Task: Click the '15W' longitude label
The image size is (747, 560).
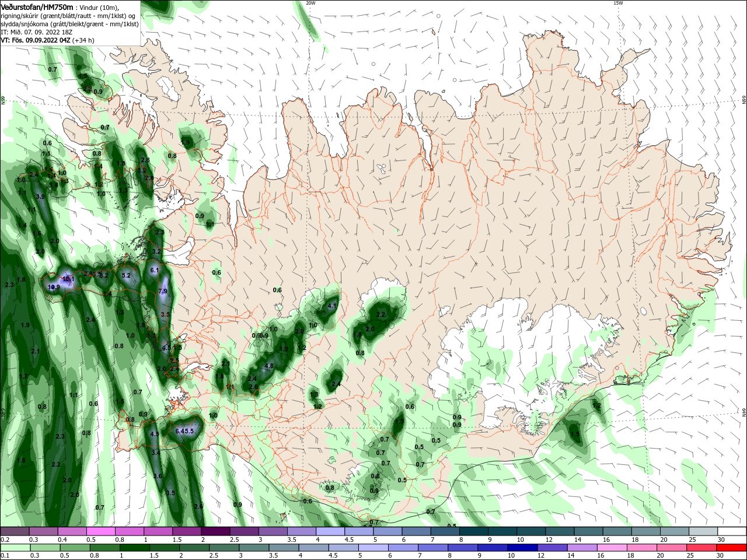Action: (619, 2)
